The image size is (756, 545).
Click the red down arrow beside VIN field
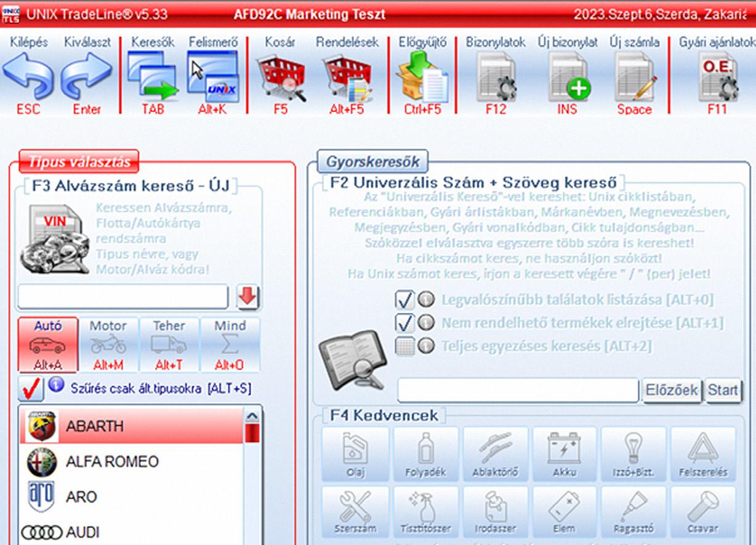[247, 297]
